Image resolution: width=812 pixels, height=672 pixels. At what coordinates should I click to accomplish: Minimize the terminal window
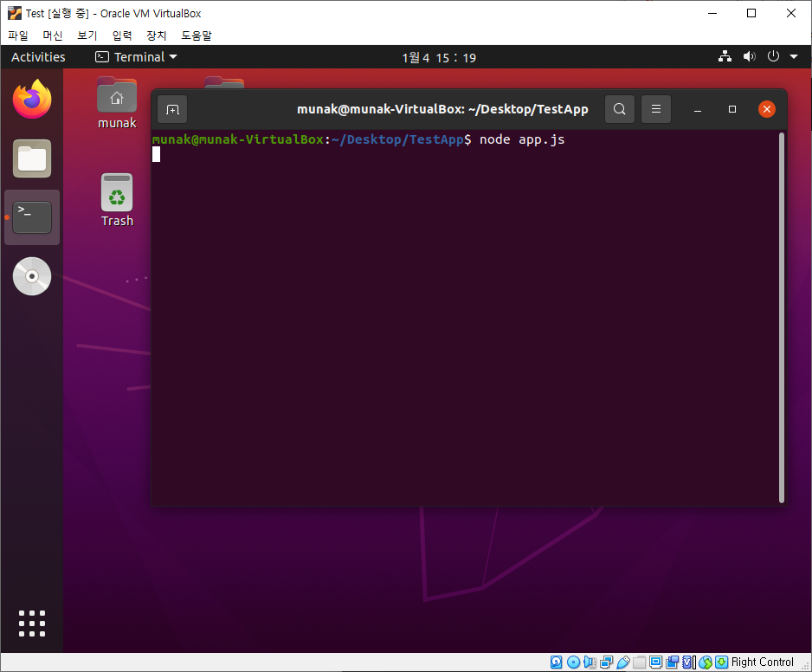pyautogui.click(x=698, y=109)
